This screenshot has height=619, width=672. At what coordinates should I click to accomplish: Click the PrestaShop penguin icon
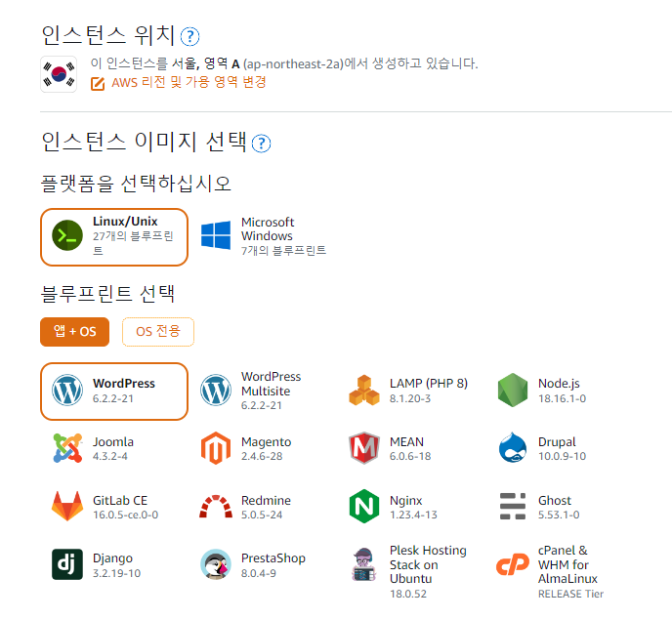(216, 564)
